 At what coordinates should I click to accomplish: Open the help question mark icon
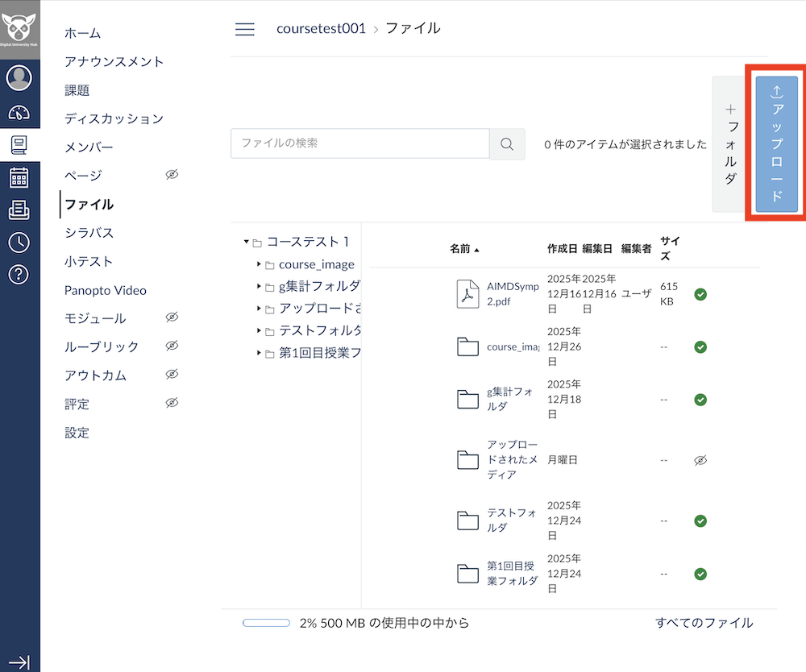click(x=19, y=273)
